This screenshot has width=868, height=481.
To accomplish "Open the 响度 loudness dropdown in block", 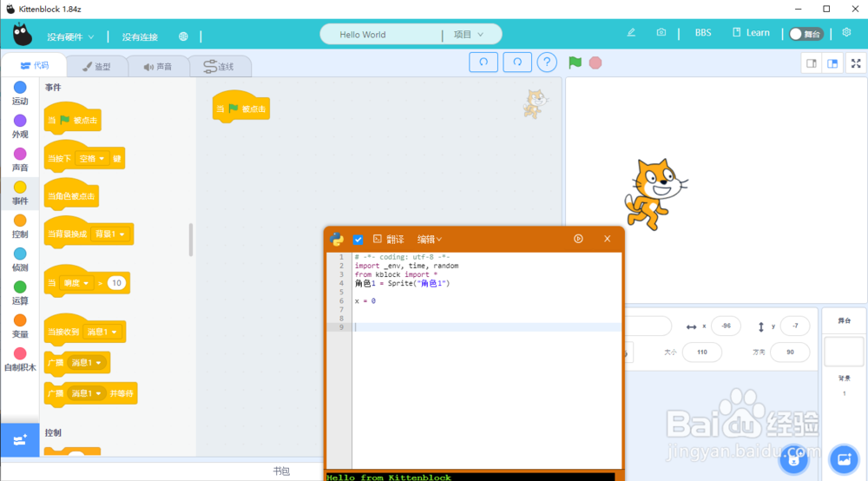I will (76, 283).
